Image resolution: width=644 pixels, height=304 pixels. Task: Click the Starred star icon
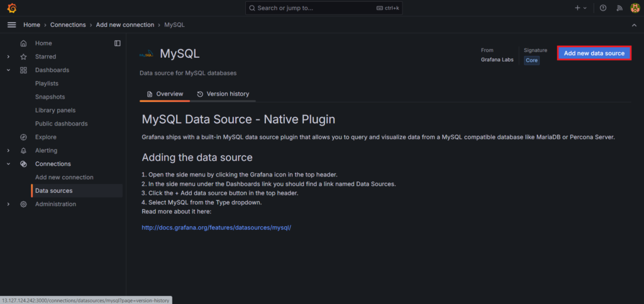pos(23,57)
